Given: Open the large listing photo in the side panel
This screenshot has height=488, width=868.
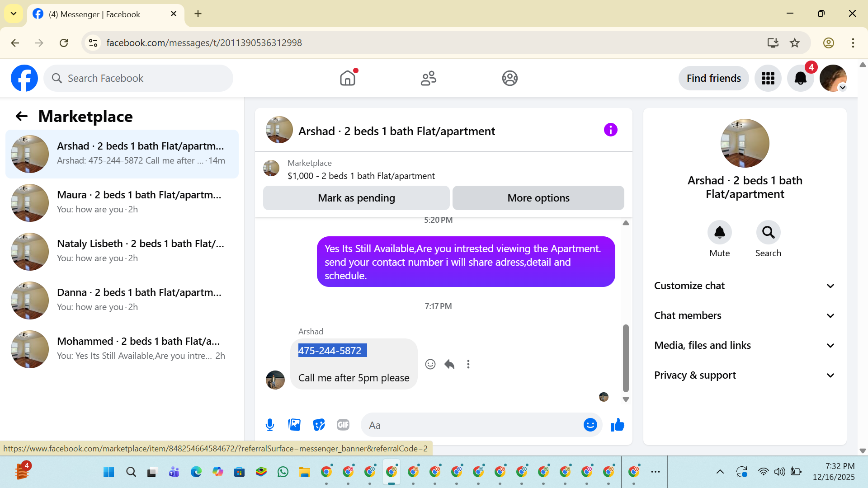Looking at the screenshot, I should pos(745,143).
